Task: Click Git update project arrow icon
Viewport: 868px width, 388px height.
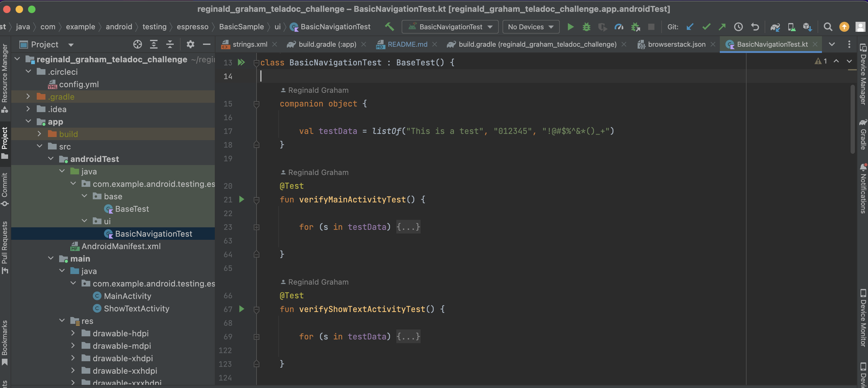Action: (690, 27)
